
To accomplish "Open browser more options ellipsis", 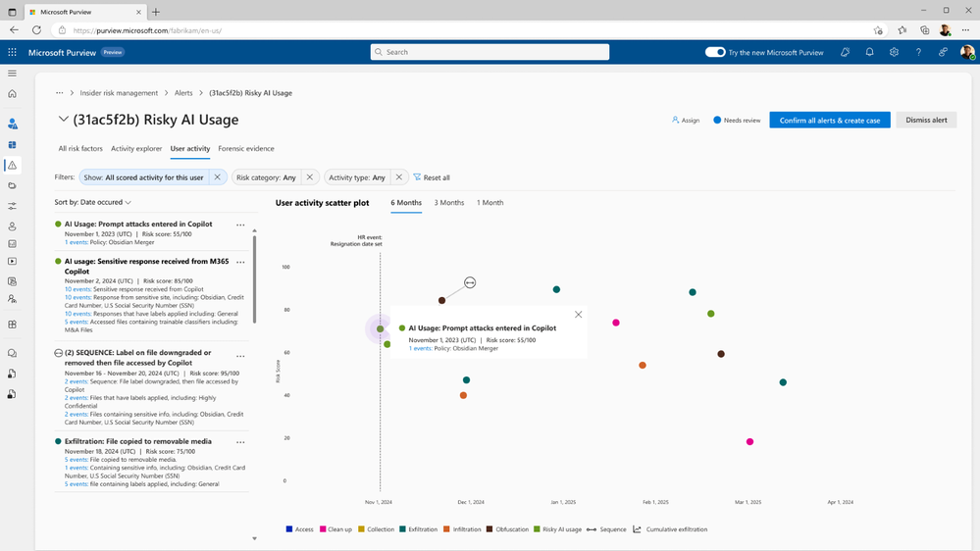I will 965,30.
